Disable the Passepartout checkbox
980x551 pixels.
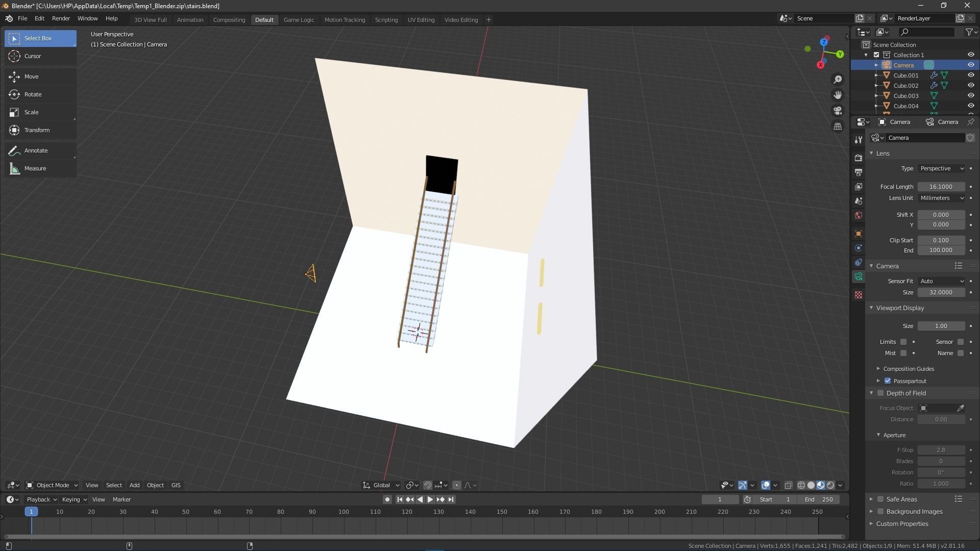888,381
